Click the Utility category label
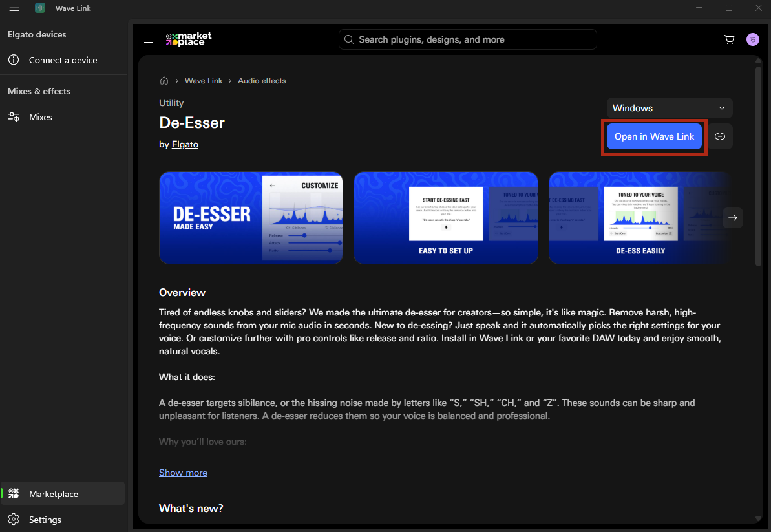The width and height of the screenshot is (771, 532). [171, 103]
